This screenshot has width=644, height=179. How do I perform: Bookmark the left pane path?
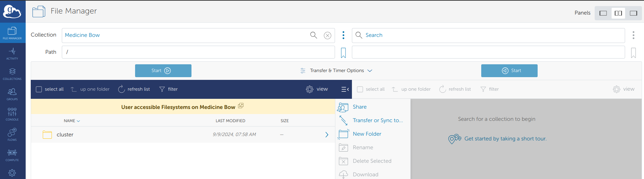tap(343, 52)
